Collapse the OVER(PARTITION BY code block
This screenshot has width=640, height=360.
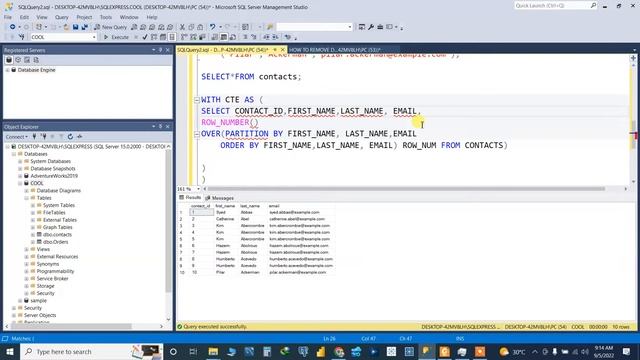(197, 134)
